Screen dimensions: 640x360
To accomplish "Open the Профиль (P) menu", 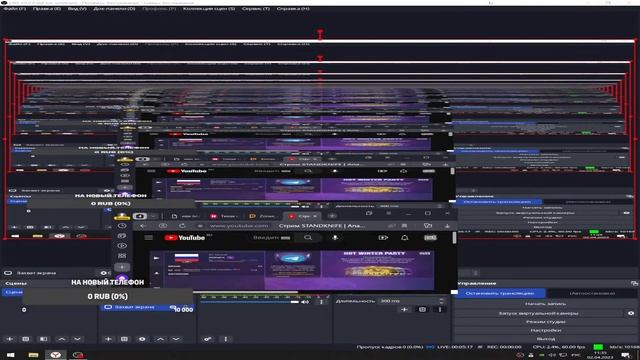I will pyautogui.click(x=159, y=9).
